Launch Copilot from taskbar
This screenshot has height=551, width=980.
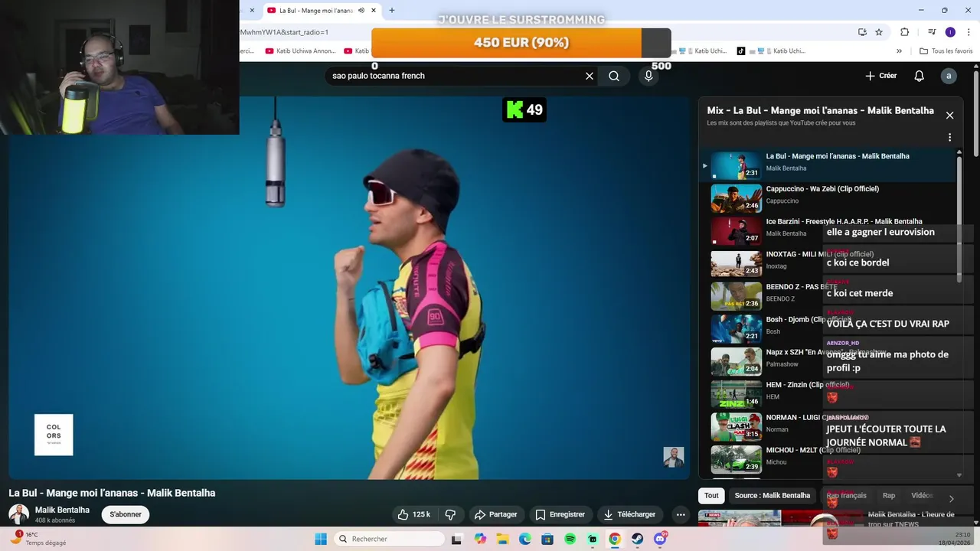coord(480,539)
